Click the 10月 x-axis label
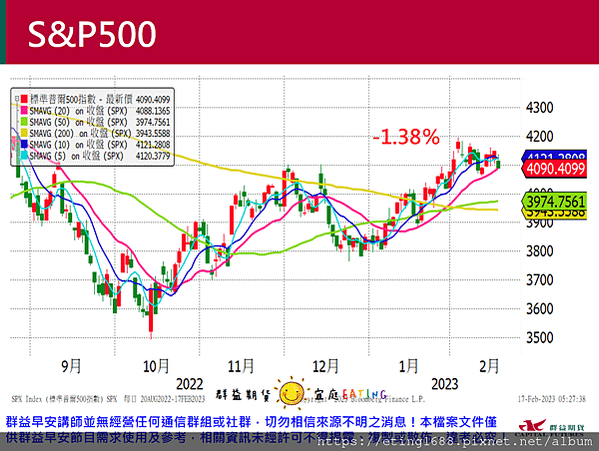The height and width of the screenshot is (451, 599). tap(156, 366)
